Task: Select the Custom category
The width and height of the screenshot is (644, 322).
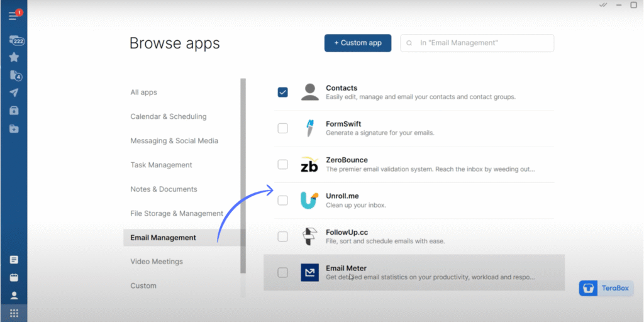Action: click(143, 286)
